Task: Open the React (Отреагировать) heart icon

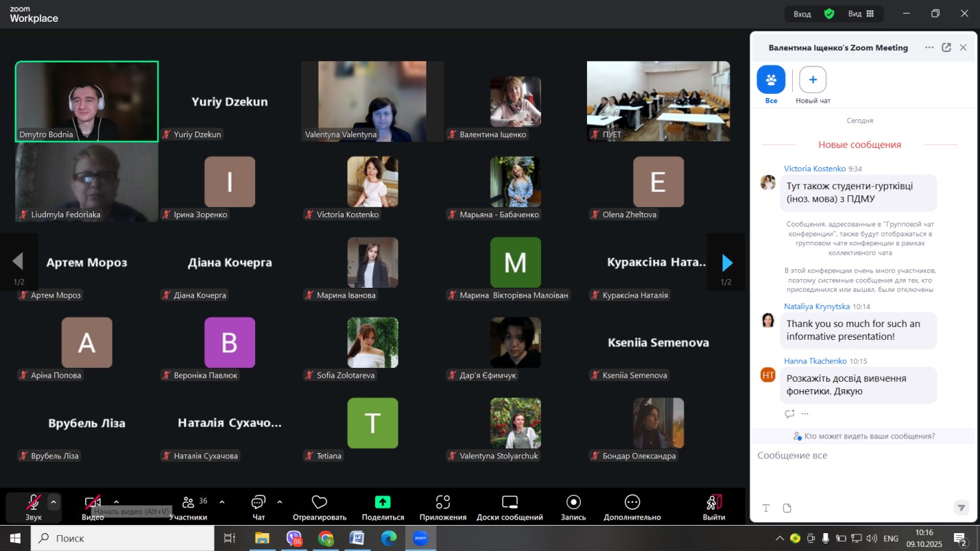Action: click(x=319, y=502)
